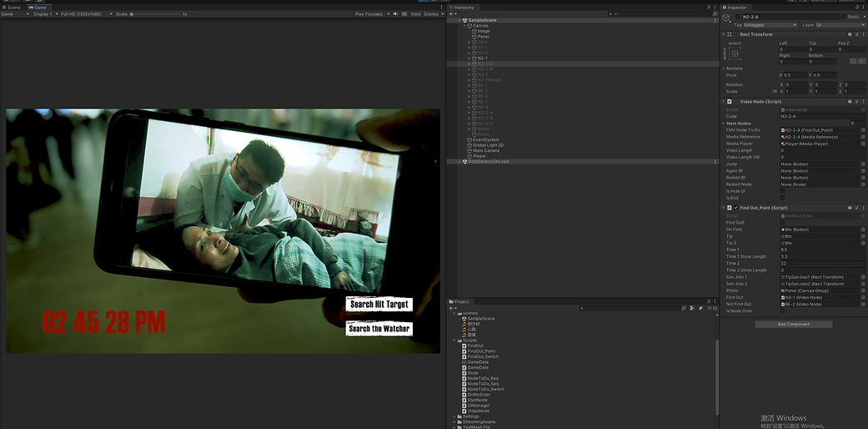Screen dimensions: 868x429
Task: Adjust the Game view Scale slider
Action: (x=156, y=14)
